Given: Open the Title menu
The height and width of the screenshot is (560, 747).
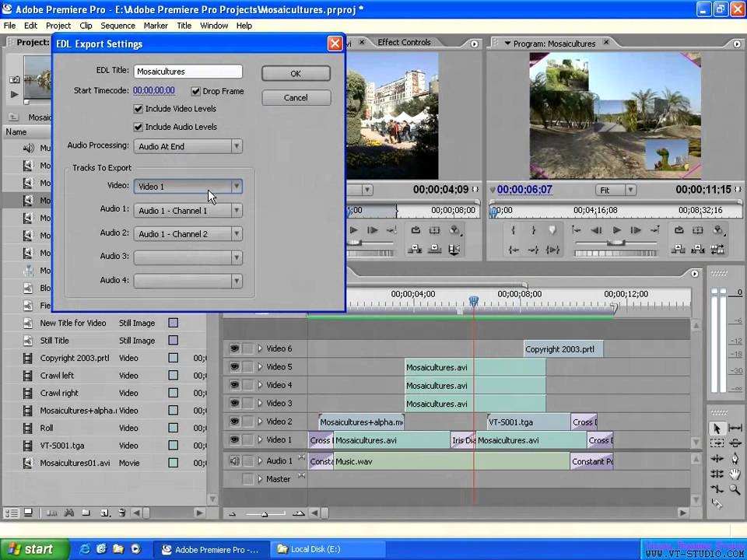Looking at the screenshot, I should click(x=184, y=26).
